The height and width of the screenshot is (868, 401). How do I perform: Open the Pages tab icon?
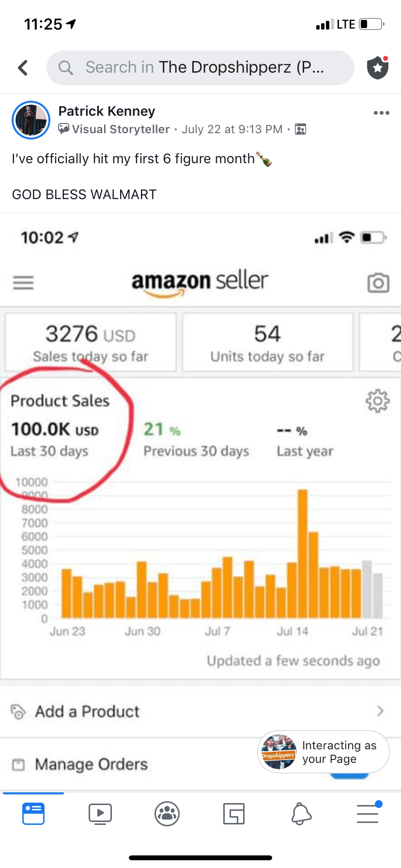coord(234,814)
